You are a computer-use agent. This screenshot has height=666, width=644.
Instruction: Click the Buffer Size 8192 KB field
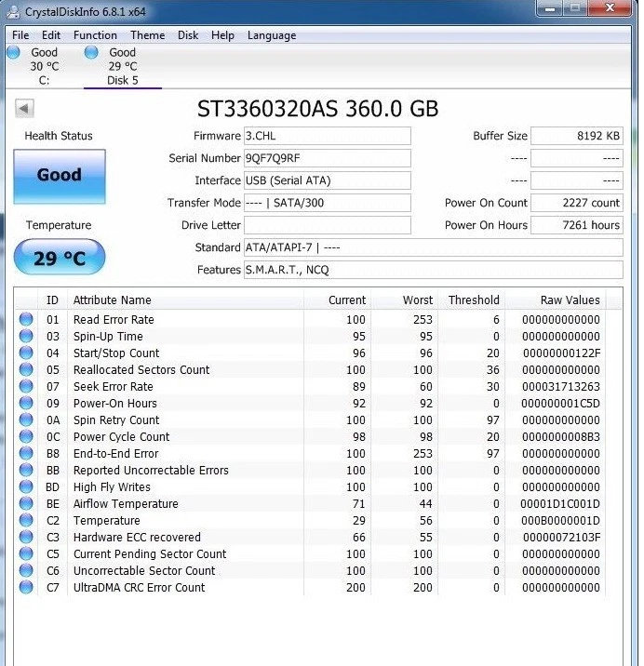[577, 136]
